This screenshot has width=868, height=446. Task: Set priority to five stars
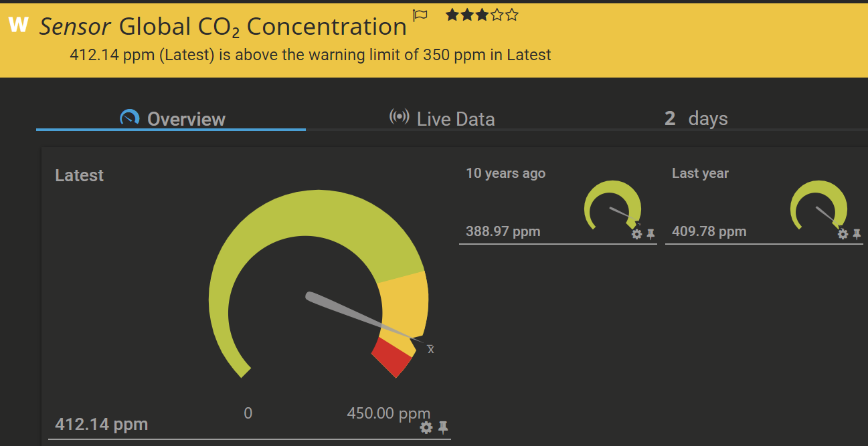512,15
